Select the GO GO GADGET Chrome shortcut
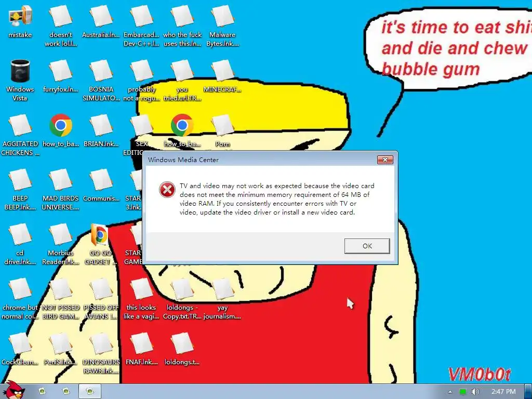This screenshot has width=532, height=399. (x=101, y=245)
